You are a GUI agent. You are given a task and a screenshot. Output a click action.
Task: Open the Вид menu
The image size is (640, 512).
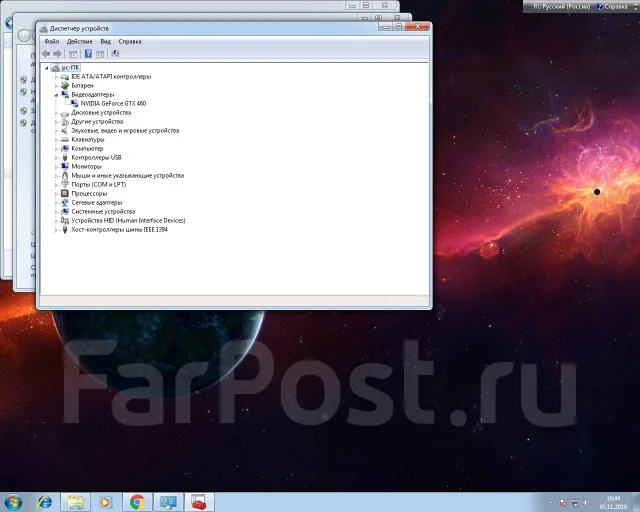[105, 42]
